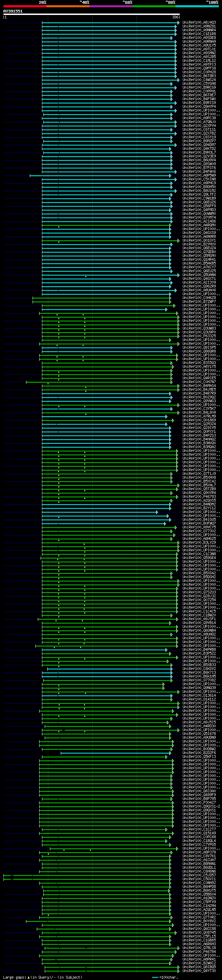
Task: Select the UniRef100_Q5UAN4 entry
Action: pos(199,275)
